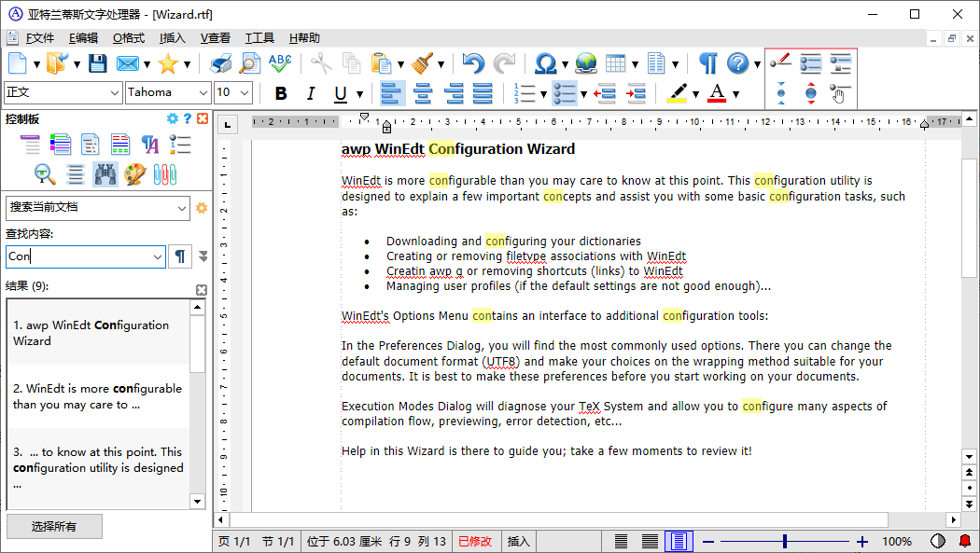
Task: Click the paintbrush format painter icon
Action: click(x=422, y=63)
